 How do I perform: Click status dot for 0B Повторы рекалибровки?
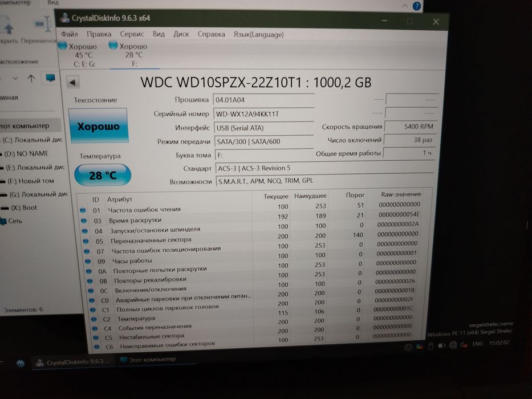(x=90, y=281)
